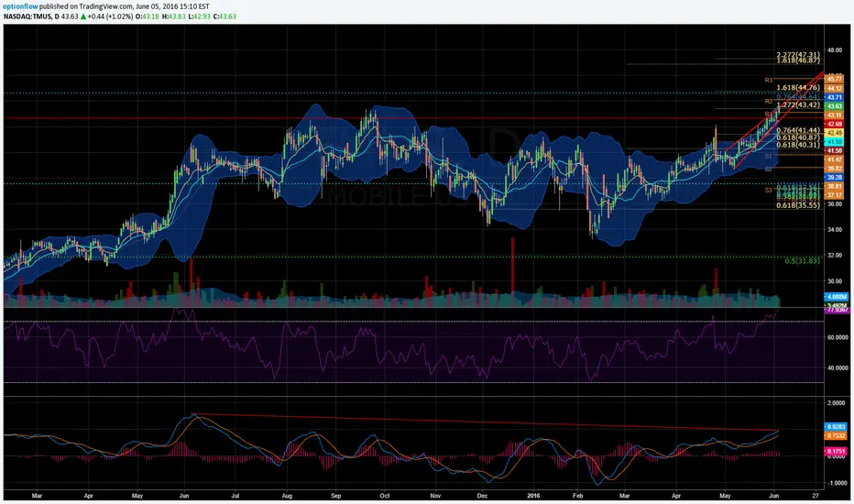The width and height of the screenshot is (854, 504).
Task: Click the 41.47 orange price tag
Action: pos(835,159)
